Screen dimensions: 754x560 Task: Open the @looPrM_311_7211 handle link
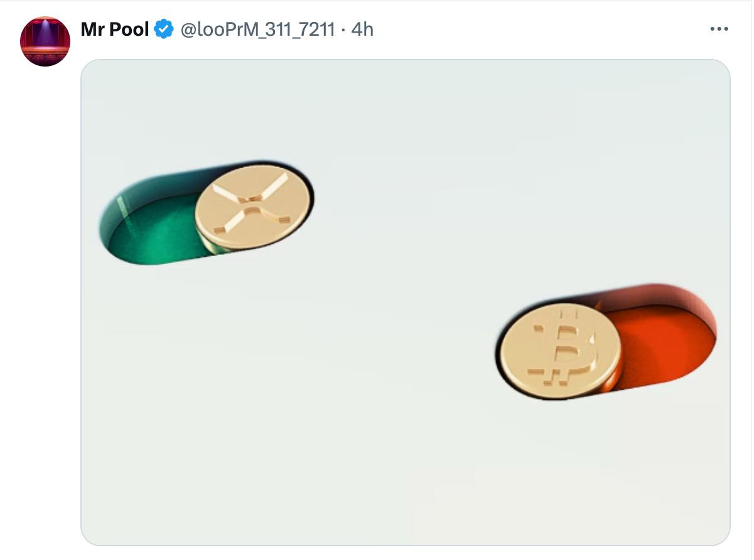[257, 29]
